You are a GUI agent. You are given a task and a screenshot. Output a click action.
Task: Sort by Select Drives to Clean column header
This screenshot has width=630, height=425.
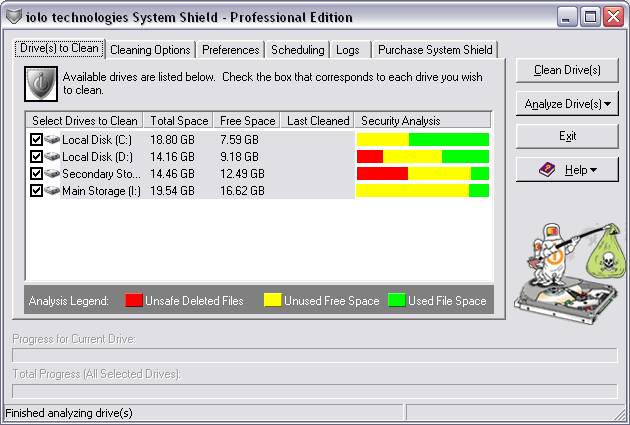pyautogui.click(x=85, y=121)
